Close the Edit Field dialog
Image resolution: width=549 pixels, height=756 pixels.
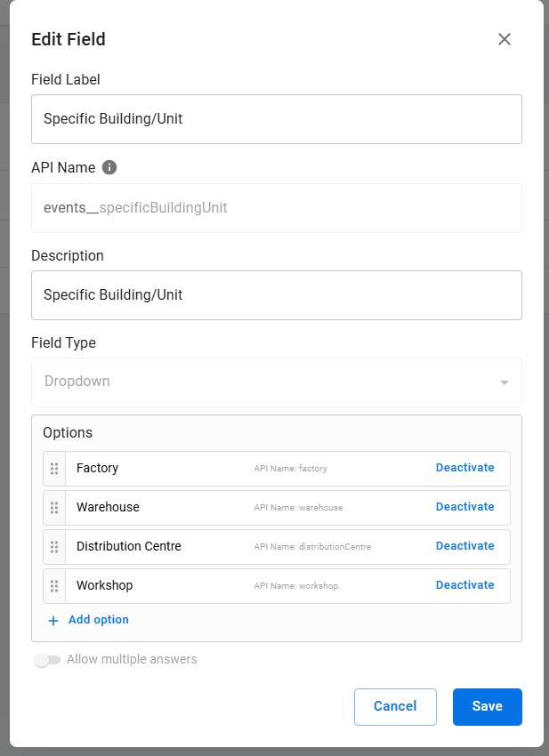click(505, 39)
